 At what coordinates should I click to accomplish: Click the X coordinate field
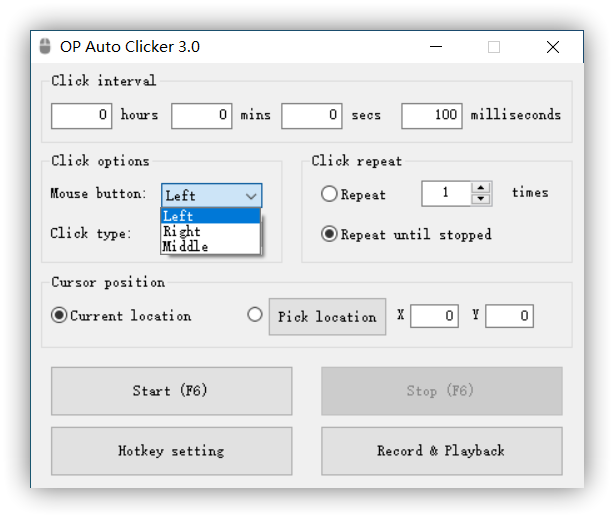(x=434, y=317)
